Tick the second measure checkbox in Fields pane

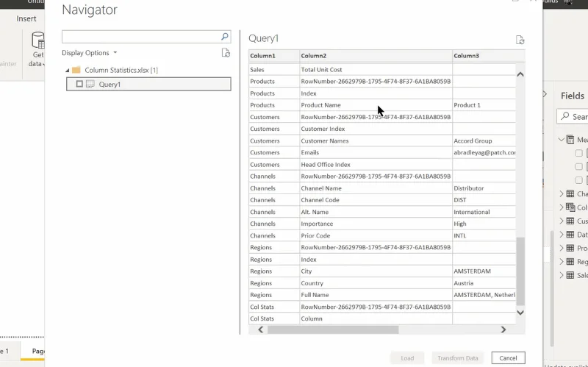(x=579, y=166)
